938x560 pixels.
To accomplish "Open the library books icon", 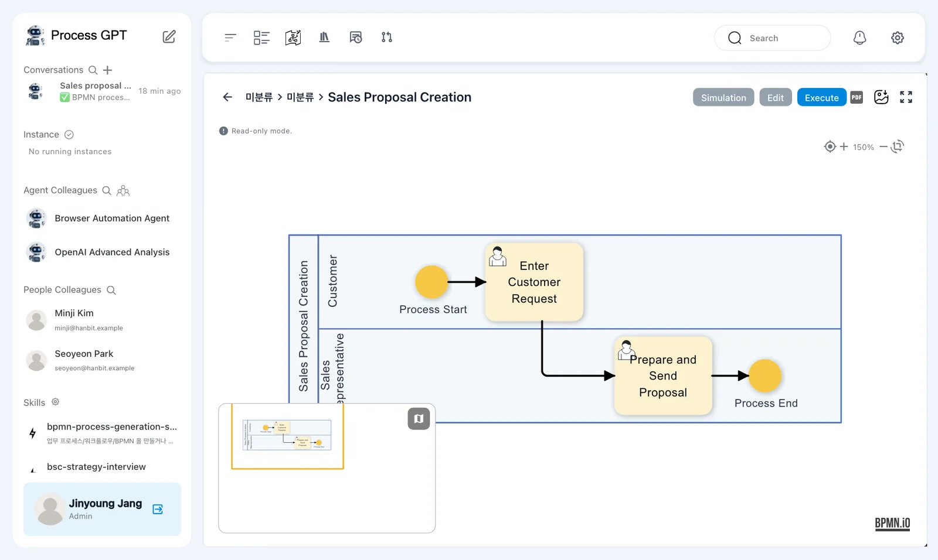I will 324,37.
